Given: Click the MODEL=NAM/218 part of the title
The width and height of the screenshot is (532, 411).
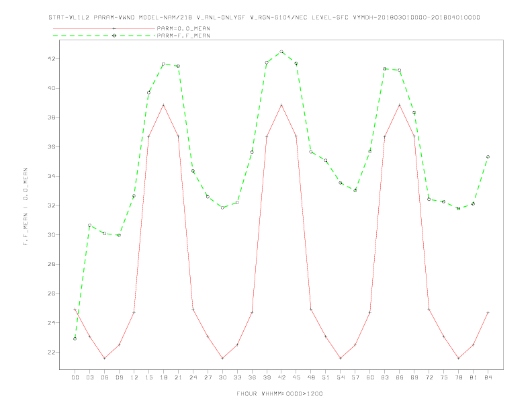Looking at the screenshot, I should coord(165,17).
